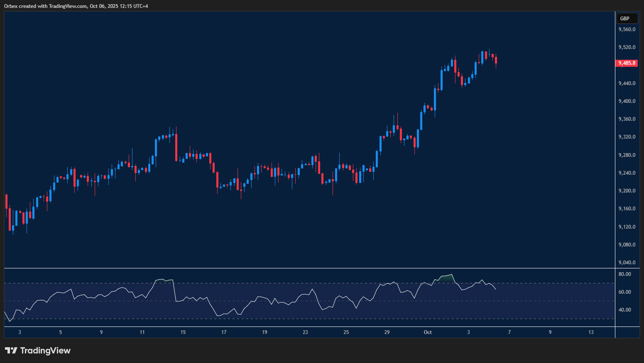The height and width of the screenshot is (363, 644).
Task: Open the GBP currency selector
Action: 627,18
